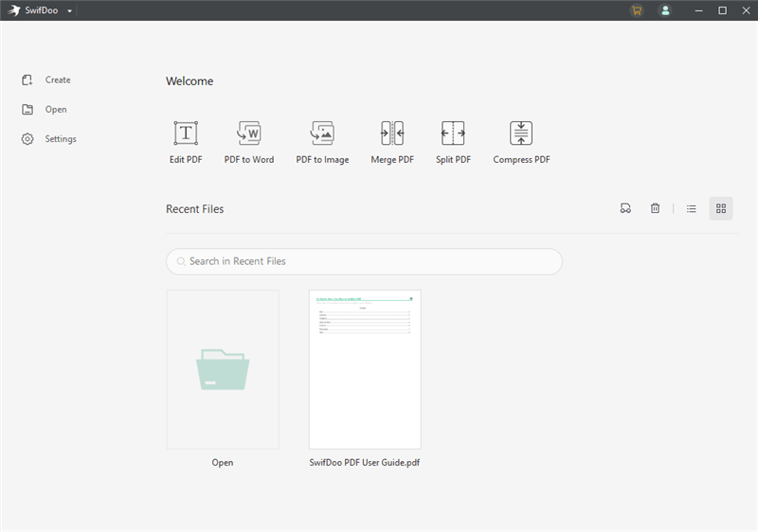Maximize the SwifDoo window
Viewport: 758px width, 532px height.
click(x=722, y=10)
